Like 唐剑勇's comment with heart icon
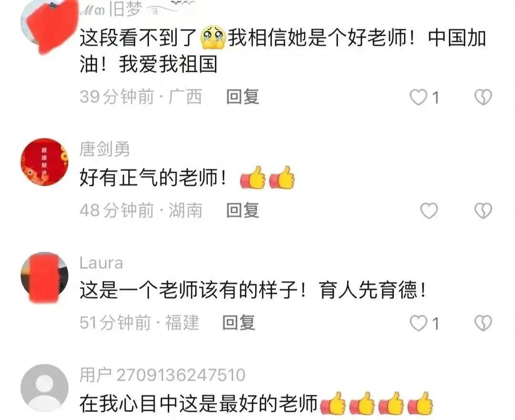 [429, 211]
